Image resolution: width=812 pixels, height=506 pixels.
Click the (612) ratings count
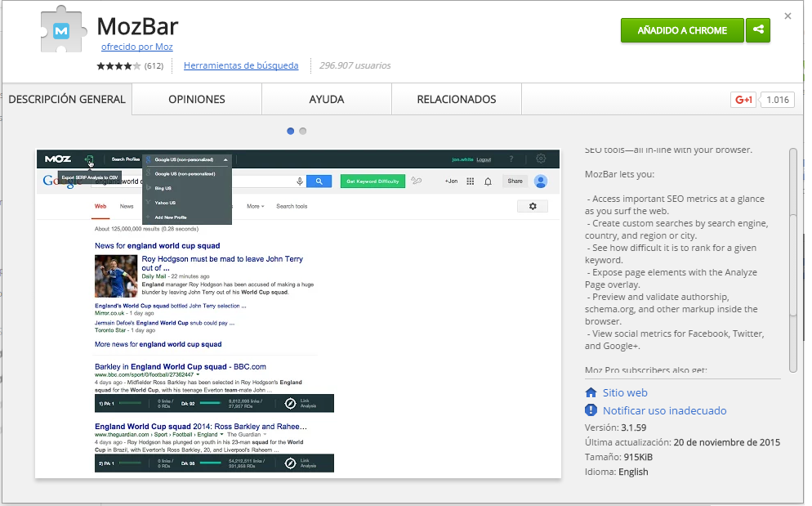[154, 66]
